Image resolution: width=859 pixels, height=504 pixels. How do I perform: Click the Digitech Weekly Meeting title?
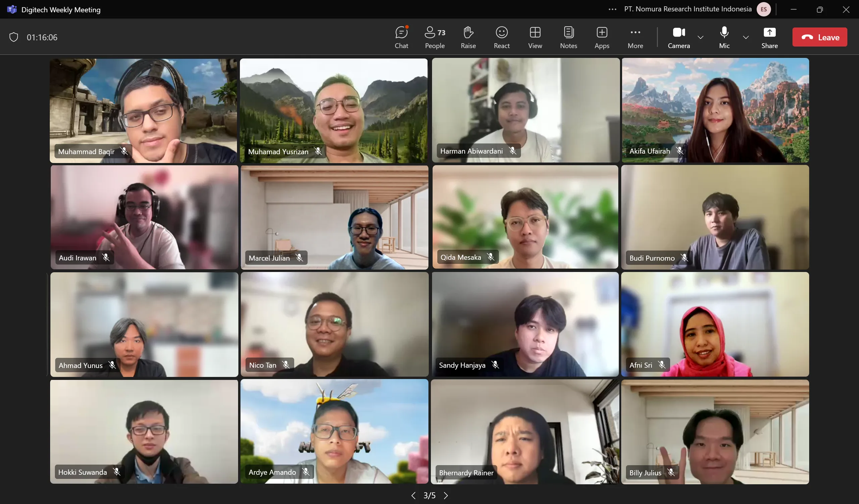pyautogui.click(x=61, y=9)
